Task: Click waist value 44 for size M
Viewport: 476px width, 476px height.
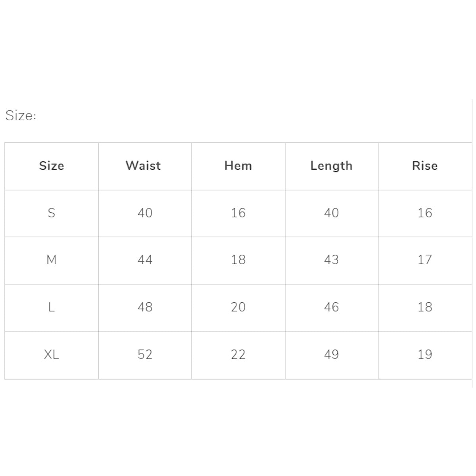Action: [x=145, y=260]
